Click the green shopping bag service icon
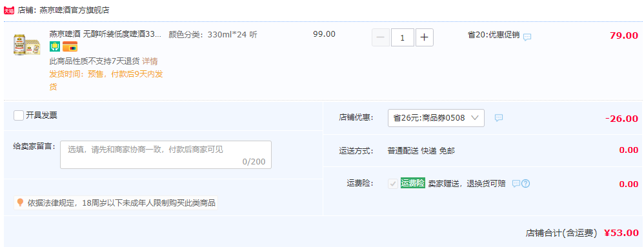Image resolution: width=644 pixels, height=247 pixels. 55,47
